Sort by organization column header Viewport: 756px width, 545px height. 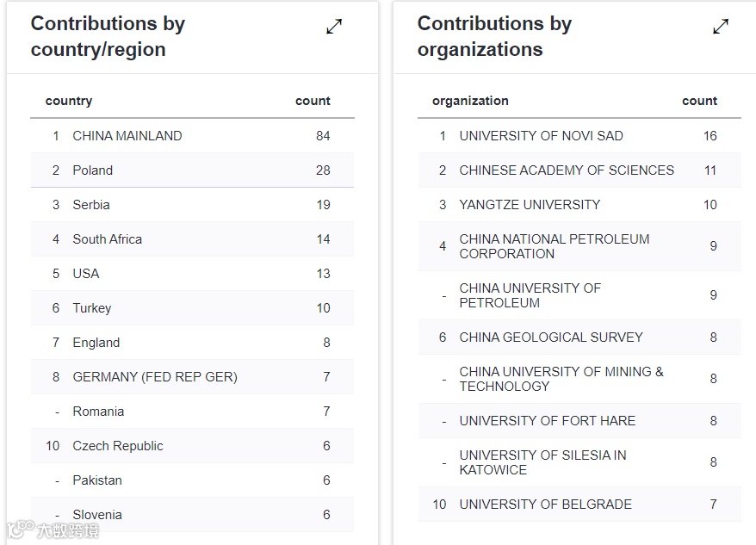470,101
